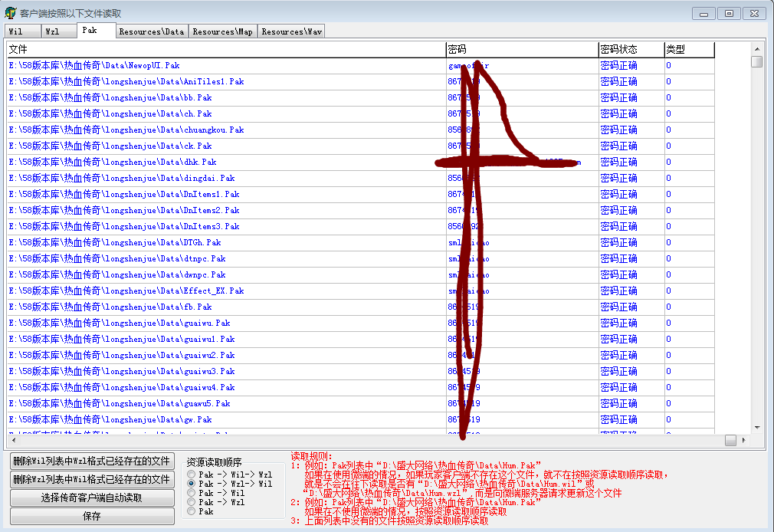Click the type value 0 in bb.Pak row
Image resolution: width=774 pixels, height=532 pixels.
[x=668, y=98]
